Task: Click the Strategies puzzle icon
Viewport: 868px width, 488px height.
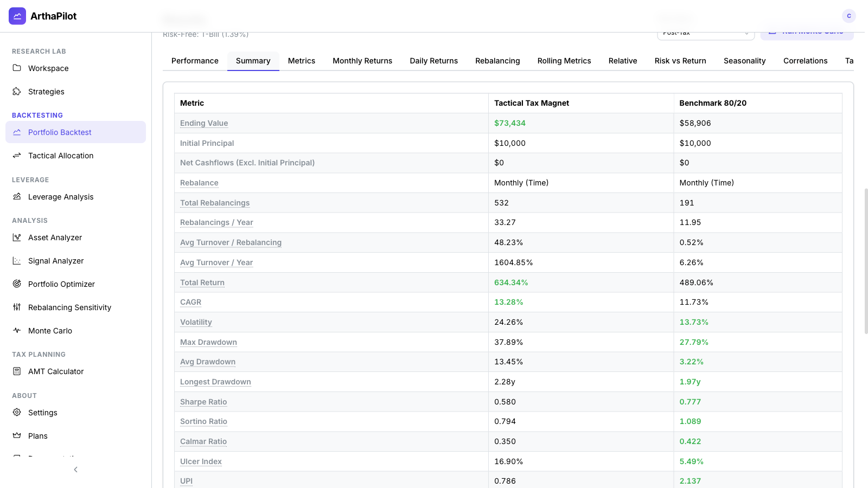Action: pyautogui.click(x=17, y=92)
